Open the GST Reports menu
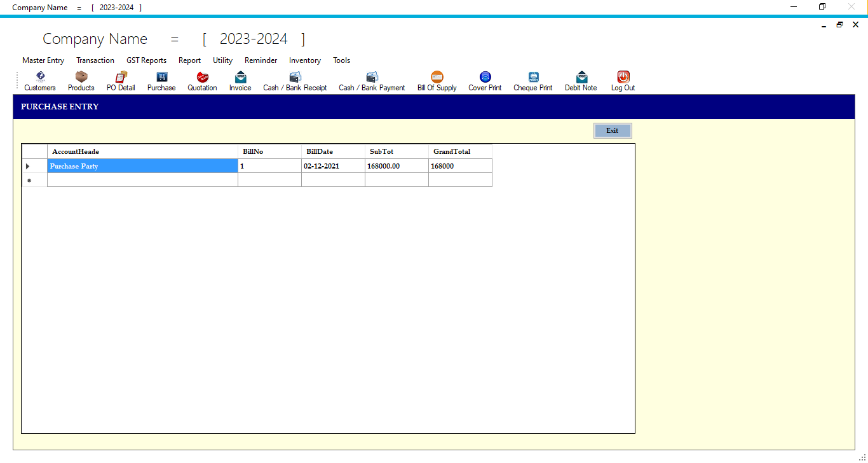Image resolution: width=868 pixels, height=463 pixels. click(146, 60)
